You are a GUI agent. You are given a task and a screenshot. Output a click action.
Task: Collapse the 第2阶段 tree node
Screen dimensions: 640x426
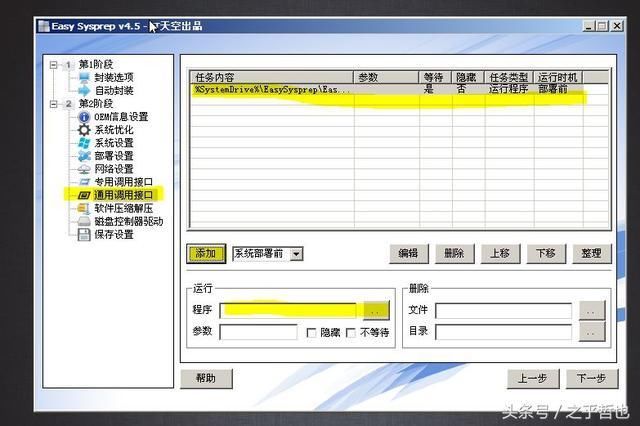tap(54, 103)
